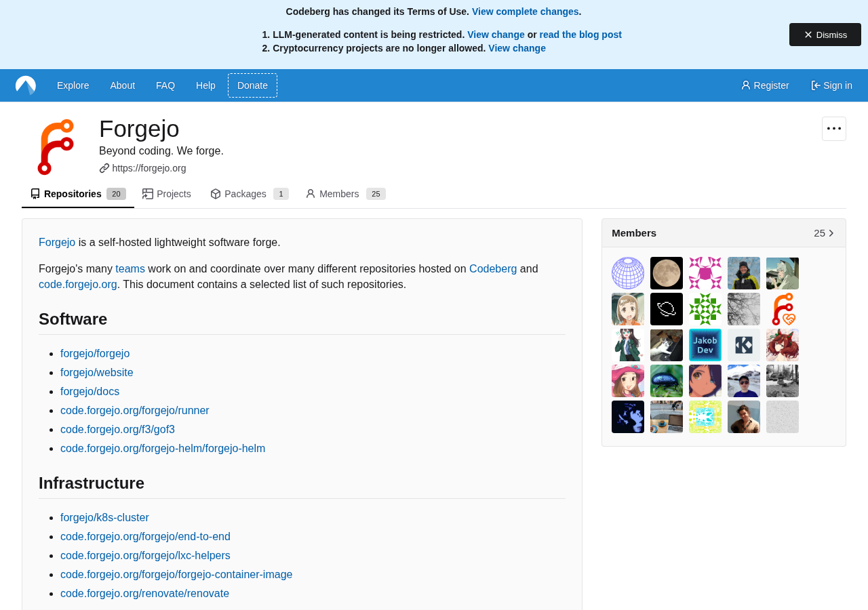Open Help in the top navigation
The width and height of the screenshot is (868, 610).
pos(205,85)
